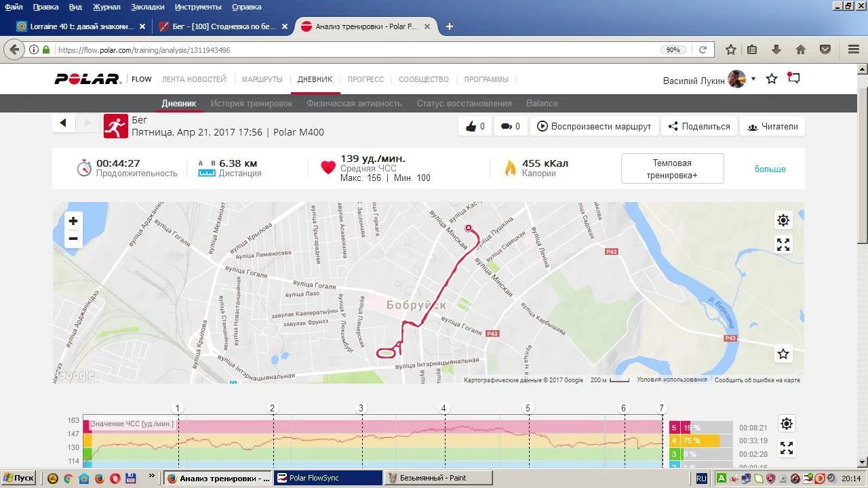Open the browser bookmarks list icon
The height and width of the screenshot is (488, 868).
pos(752,49)
